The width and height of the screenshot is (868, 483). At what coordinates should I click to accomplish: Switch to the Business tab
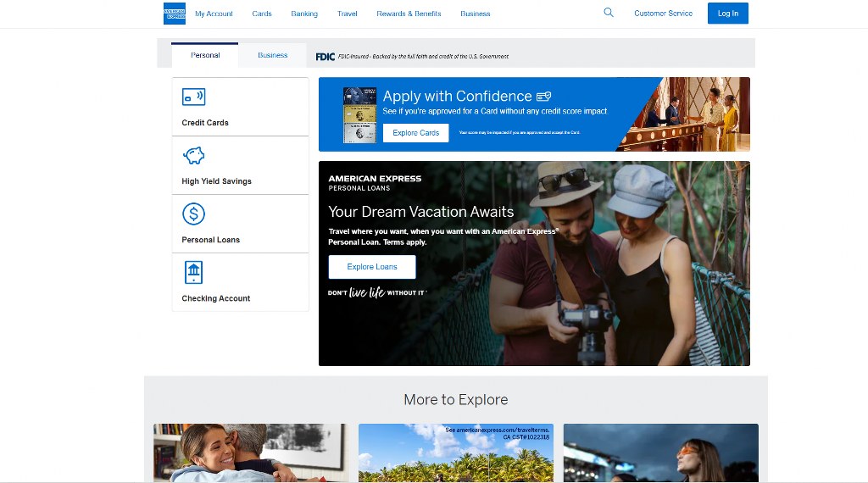tap(272, 55)
